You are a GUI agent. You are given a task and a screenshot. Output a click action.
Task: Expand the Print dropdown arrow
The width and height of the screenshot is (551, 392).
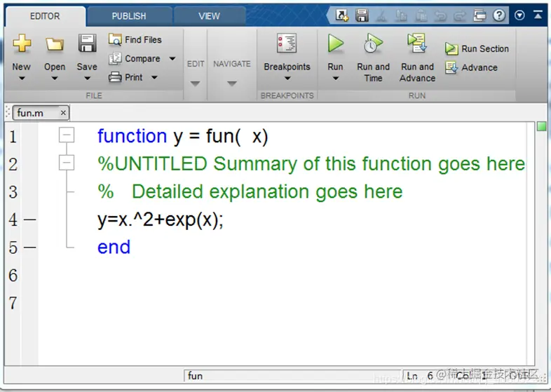point(155,77)
